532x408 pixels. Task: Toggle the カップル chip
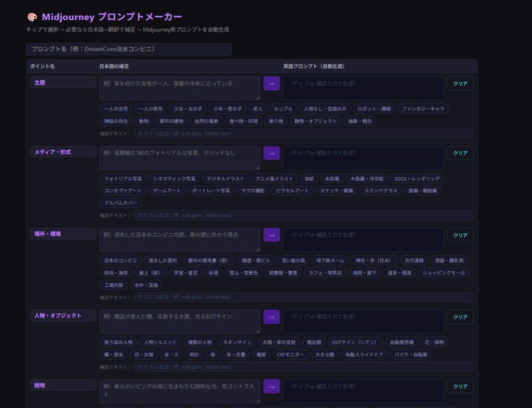(x=283, y=109)
